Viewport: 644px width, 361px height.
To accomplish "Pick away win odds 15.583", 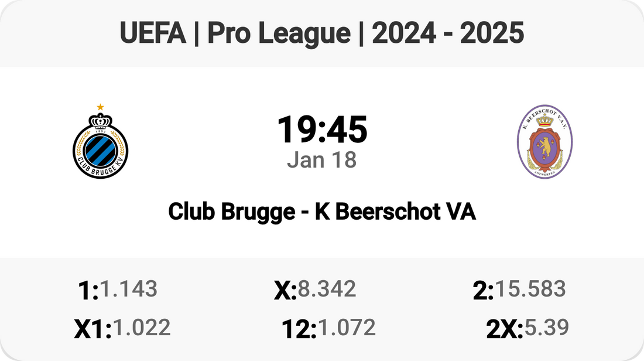I will (530, 288).
